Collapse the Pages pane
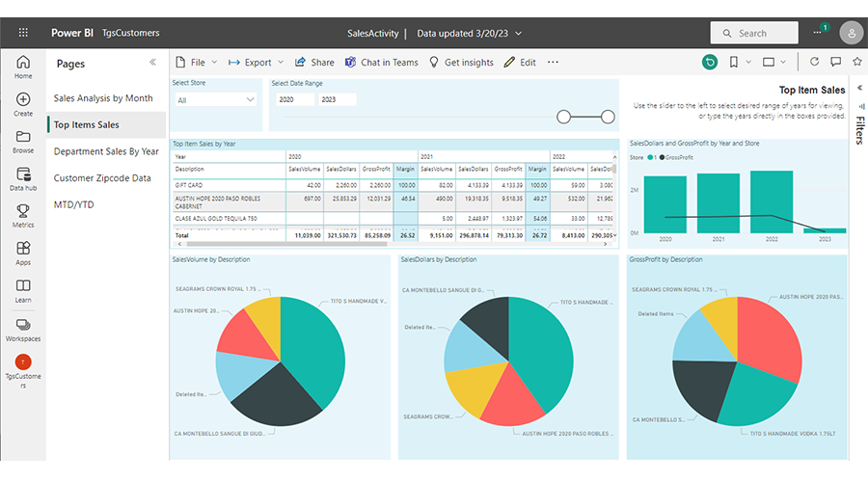This screenshot has height=482, width=868. (x=152, y=63)
